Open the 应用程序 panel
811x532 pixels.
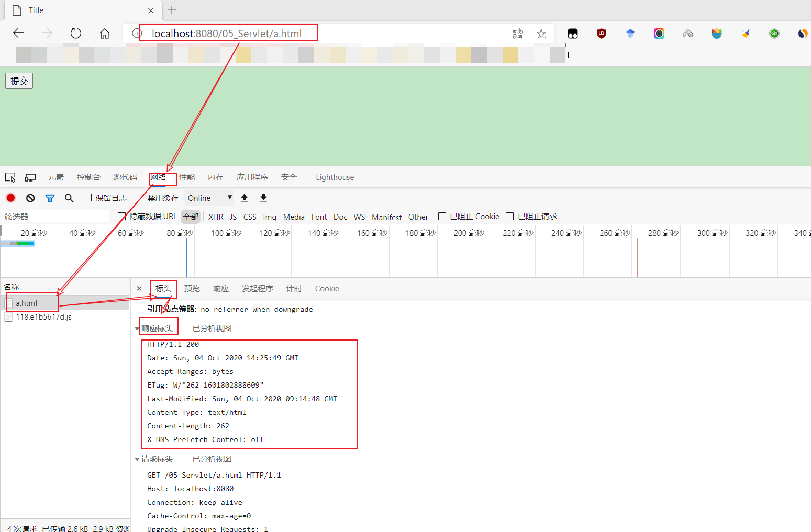click(x=252, y=177)
